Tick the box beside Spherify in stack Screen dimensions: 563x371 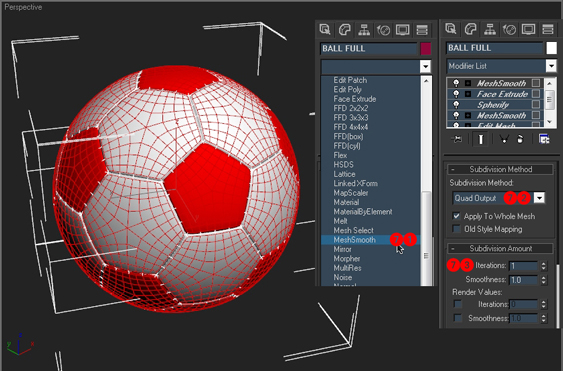(536, 105)
